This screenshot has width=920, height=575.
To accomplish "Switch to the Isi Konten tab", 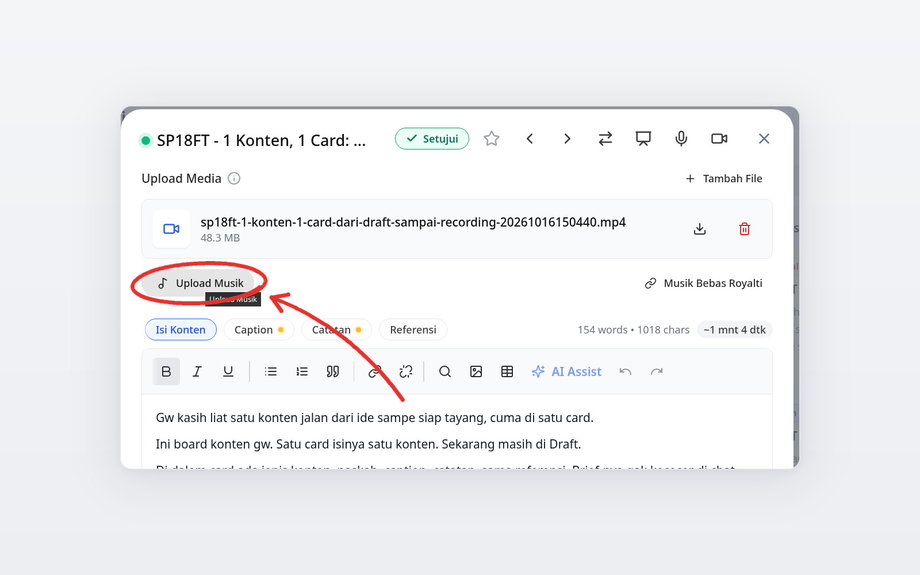I will tap(181, 330).
